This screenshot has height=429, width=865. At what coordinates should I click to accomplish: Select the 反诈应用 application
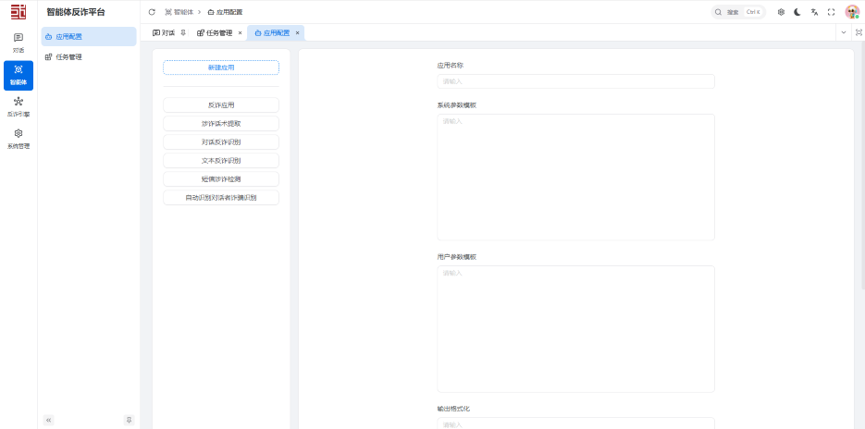[221, 105]
